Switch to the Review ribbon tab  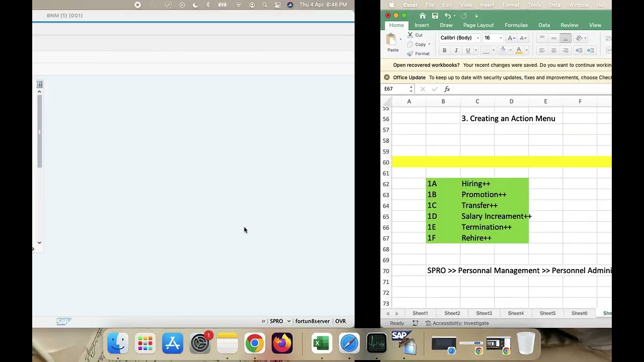click(x=570, y=25)
